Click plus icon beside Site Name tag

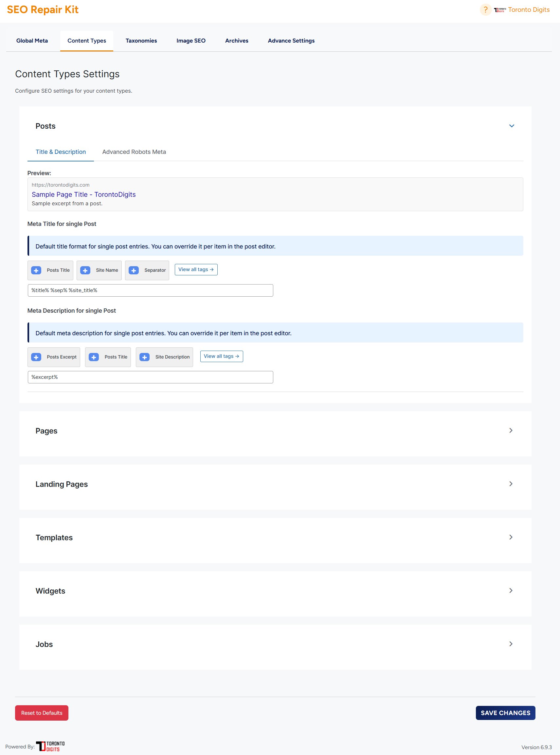point(85,270)
